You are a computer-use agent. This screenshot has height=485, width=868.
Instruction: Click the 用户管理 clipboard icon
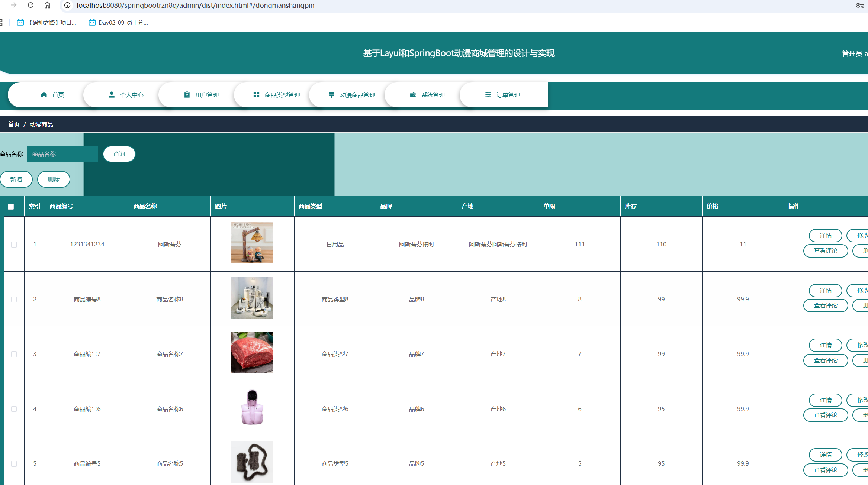tap(187, 95)
